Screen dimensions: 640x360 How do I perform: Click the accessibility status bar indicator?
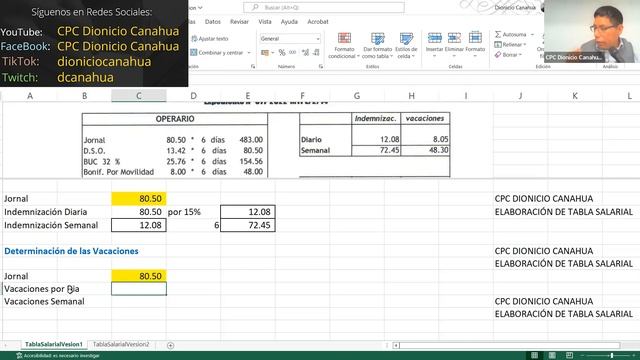coord(58,356)
